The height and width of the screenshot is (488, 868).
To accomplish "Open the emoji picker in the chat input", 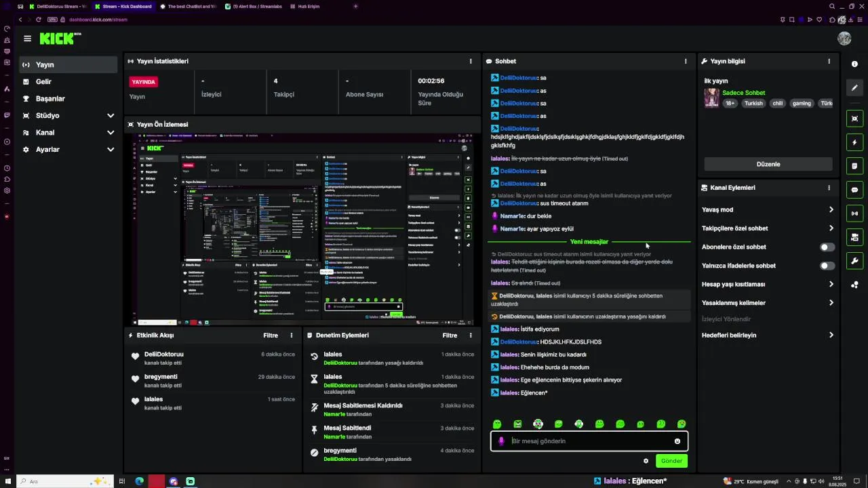I will 677,441.
